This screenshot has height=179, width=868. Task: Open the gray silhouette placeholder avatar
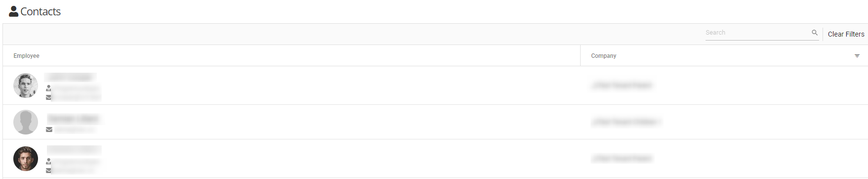26,122
